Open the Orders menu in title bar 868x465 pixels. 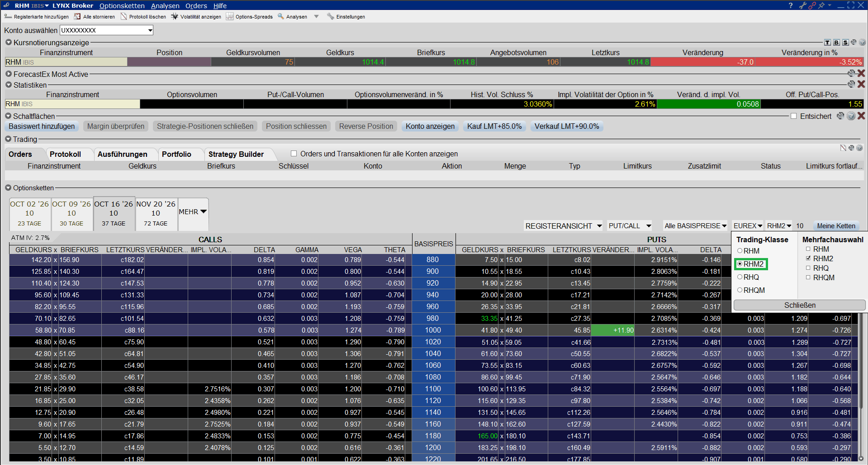(x=196, y=5)
